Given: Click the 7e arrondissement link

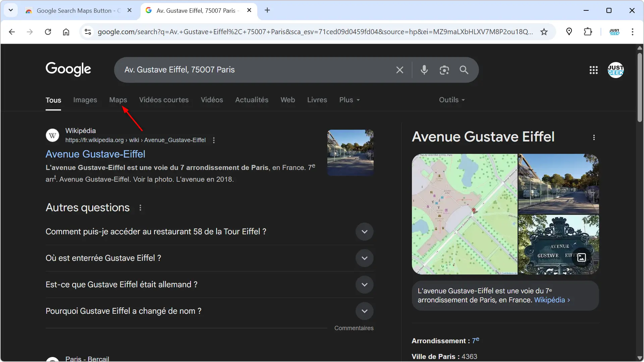Looking at the screenshot, I should click(x=476, y=341).
